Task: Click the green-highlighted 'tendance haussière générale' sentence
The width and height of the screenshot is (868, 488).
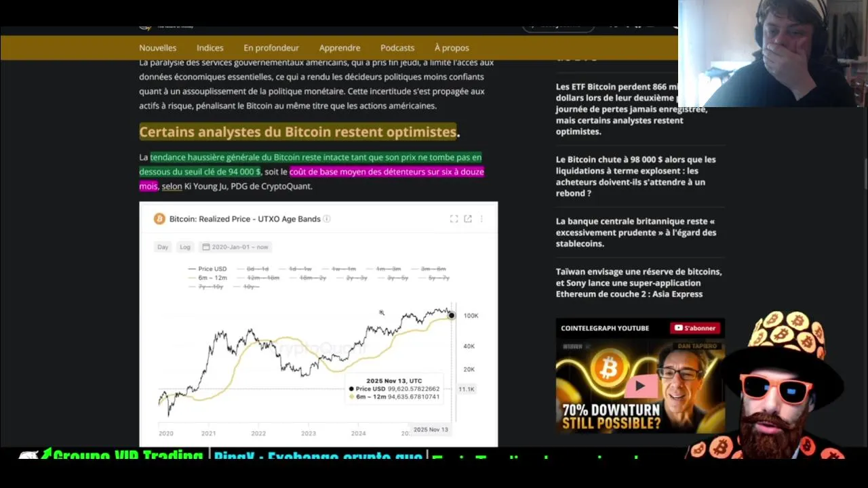Action: [x=311, y=164]
